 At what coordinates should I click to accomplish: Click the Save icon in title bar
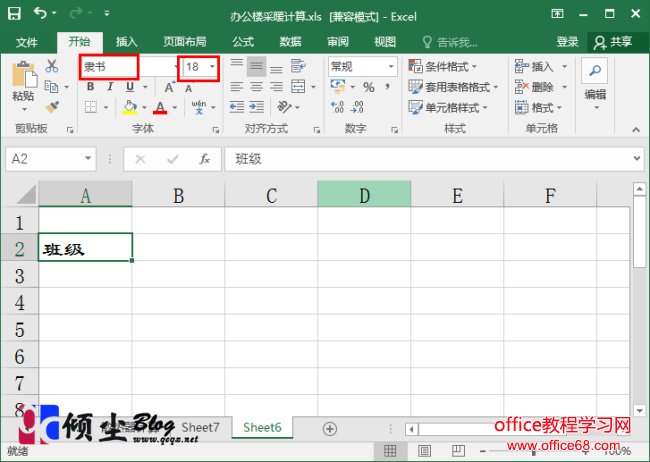(x=15, y=14)
